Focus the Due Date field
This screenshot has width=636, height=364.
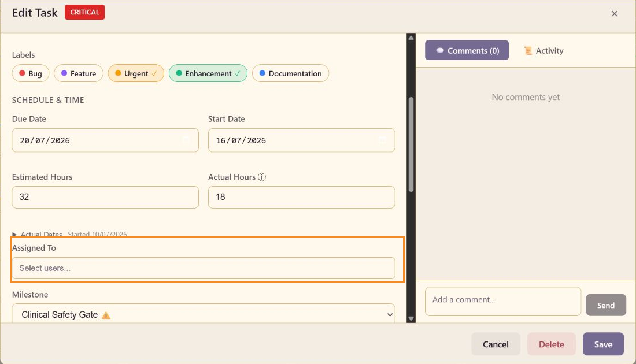click(x=105, y=140)
